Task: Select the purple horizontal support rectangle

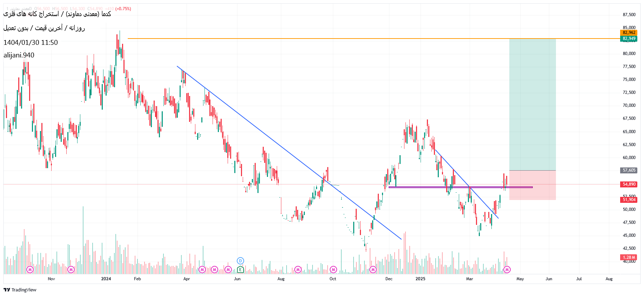Action: pos(461,187)
